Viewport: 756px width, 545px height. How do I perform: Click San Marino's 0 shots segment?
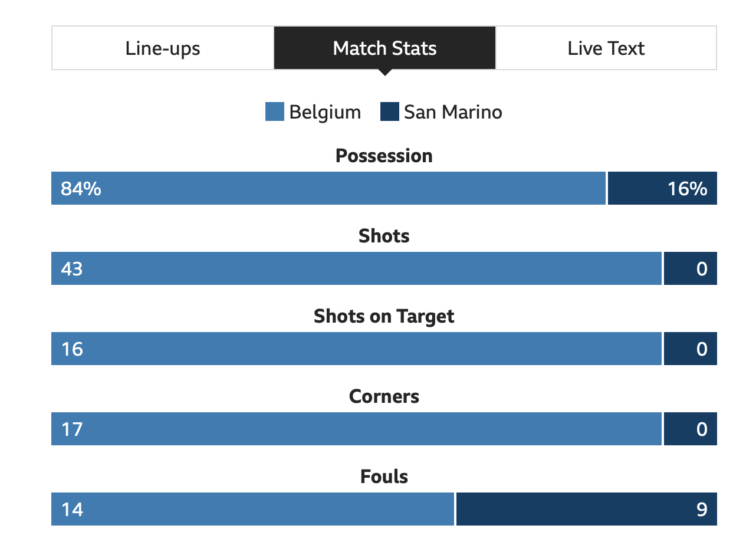(691, 268)
